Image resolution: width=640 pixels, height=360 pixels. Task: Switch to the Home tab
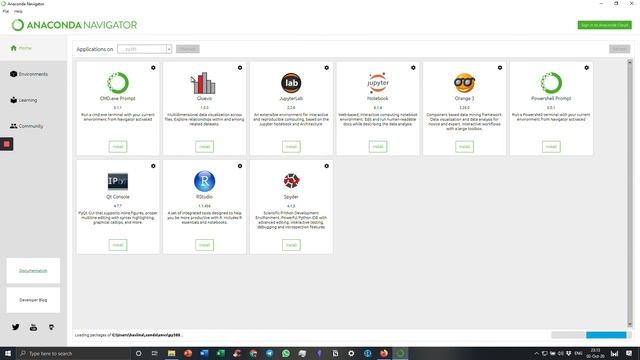click(33, 48)
